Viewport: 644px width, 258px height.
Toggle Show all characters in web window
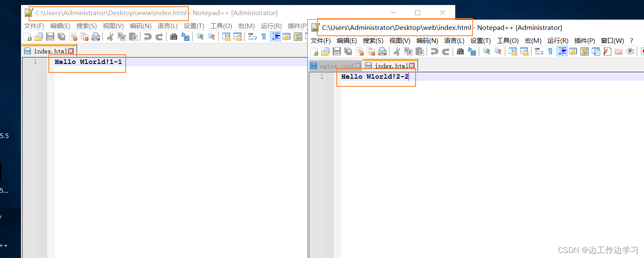tap(550, 51)
